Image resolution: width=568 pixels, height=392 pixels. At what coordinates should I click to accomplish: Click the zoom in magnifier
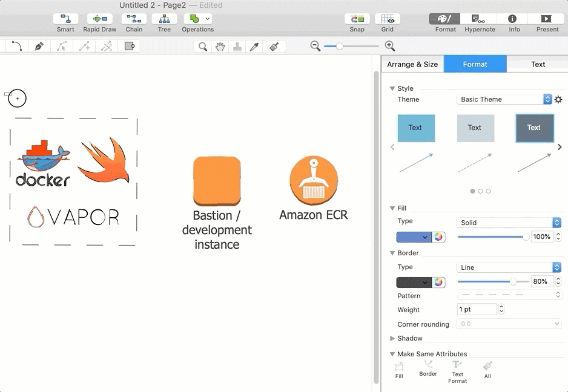390,46
